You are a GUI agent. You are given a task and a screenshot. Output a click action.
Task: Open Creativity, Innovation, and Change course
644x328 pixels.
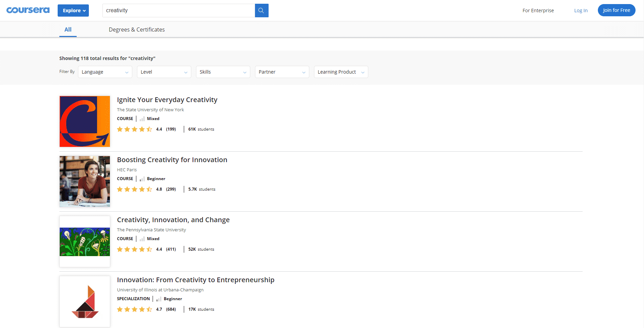[173, 220]
